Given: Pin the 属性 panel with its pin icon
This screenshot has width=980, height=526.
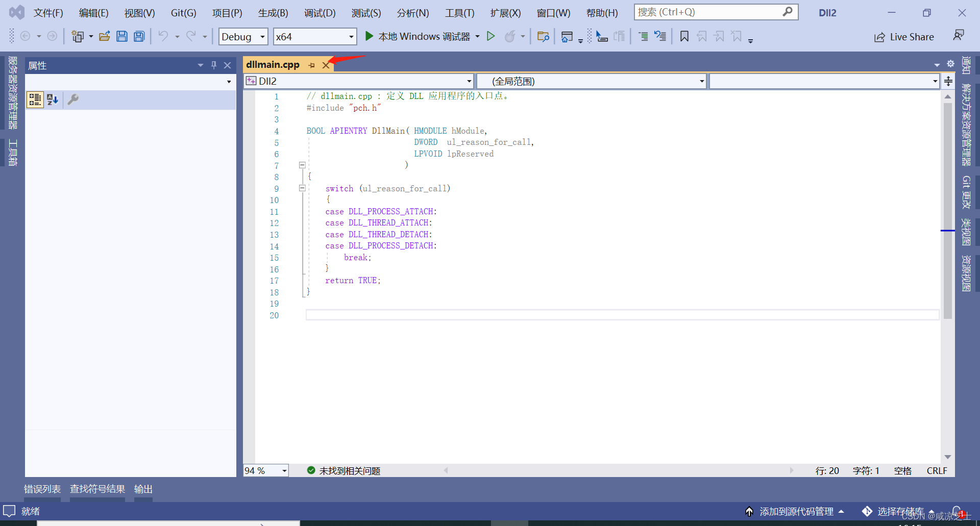Looking at the screenshot, I should pos(214,65).
